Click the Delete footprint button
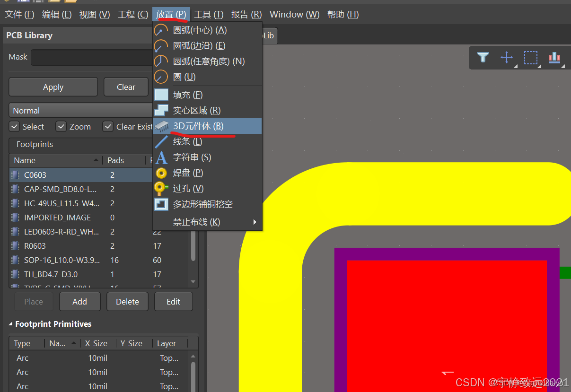The height and width of the screenshot is (392, 571). click(127, 302)
